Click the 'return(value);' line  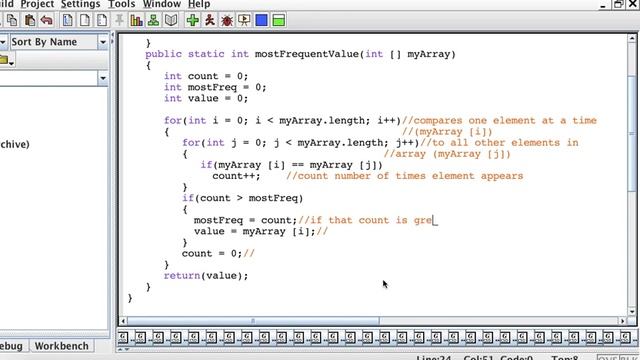(206, 276)
